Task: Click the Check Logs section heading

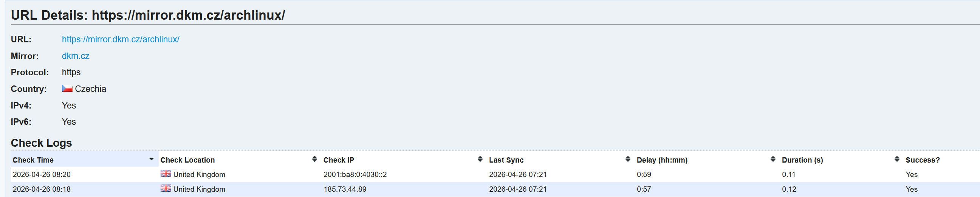Action: tap(41, 143)
